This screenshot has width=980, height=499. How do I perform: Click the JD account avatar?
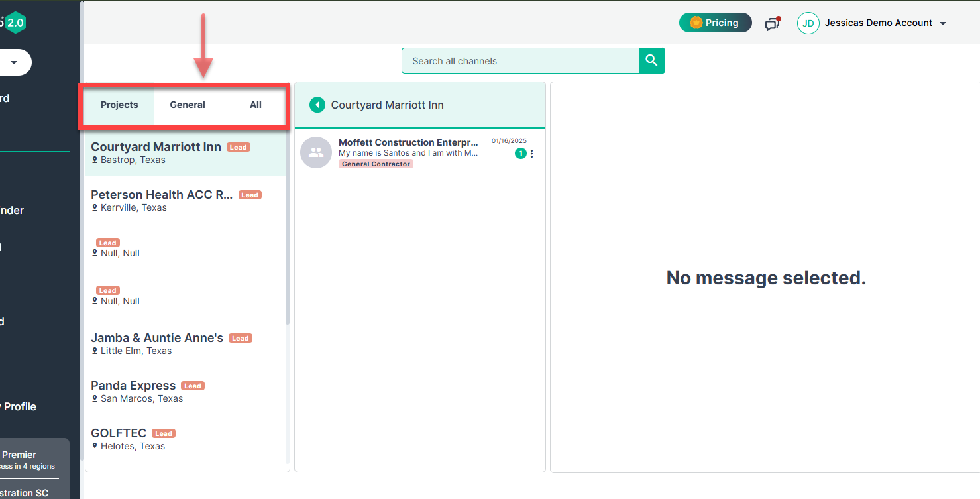point(808,23)
